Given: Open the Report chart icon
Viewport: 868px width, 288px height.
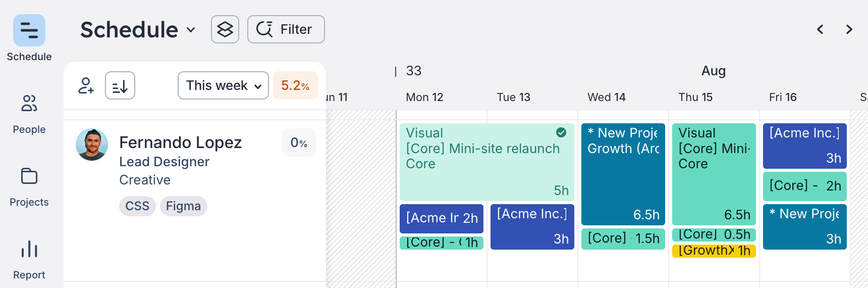Looking at the screenshot, I should (x=29, y=249).
